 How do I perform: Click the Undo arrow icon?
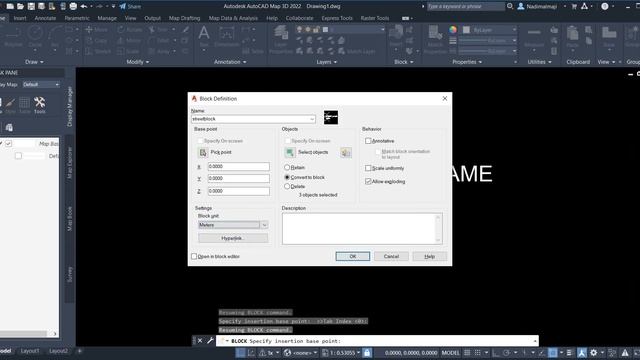[84, 7]
